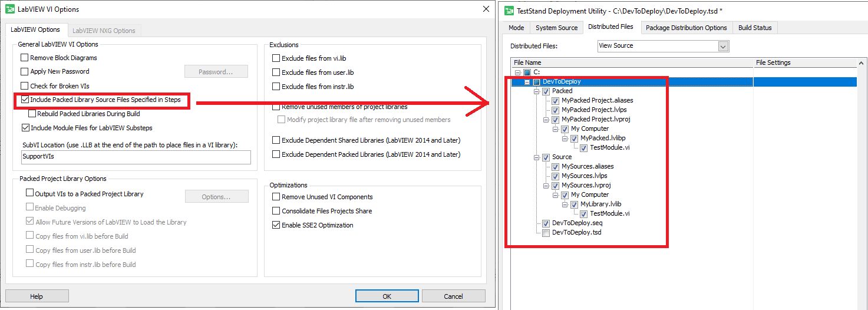Click the Help button
The width and height of the screenshot is (868, 310).
[37, 296]
